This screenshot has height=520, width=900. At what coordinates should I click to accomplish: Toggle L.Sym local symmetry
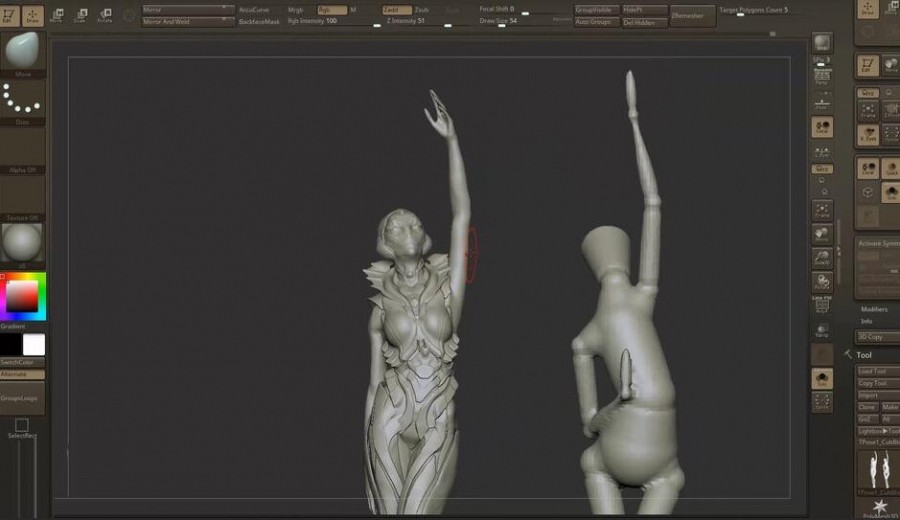click(822, 153)
